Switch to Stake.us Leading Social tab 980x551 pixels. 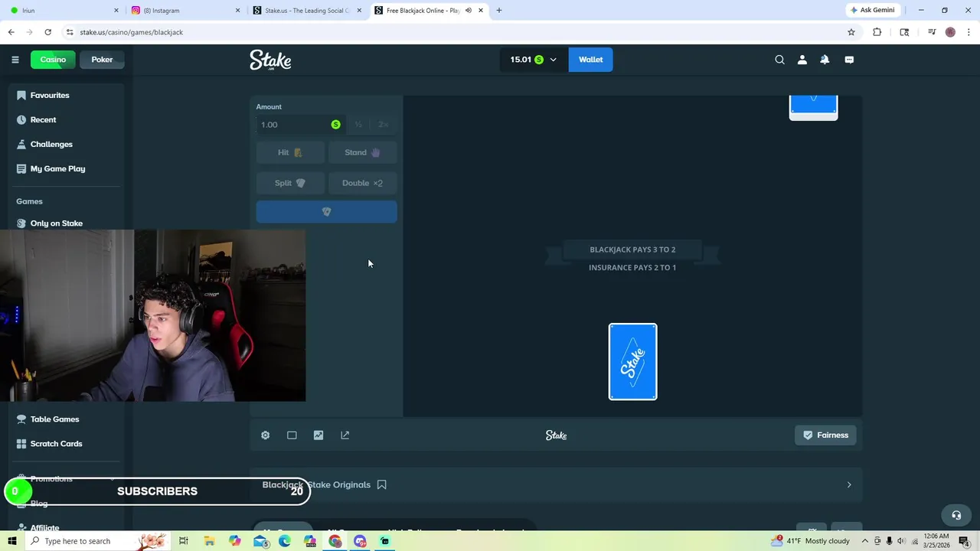pyautogui.click(x=306, y=11)
